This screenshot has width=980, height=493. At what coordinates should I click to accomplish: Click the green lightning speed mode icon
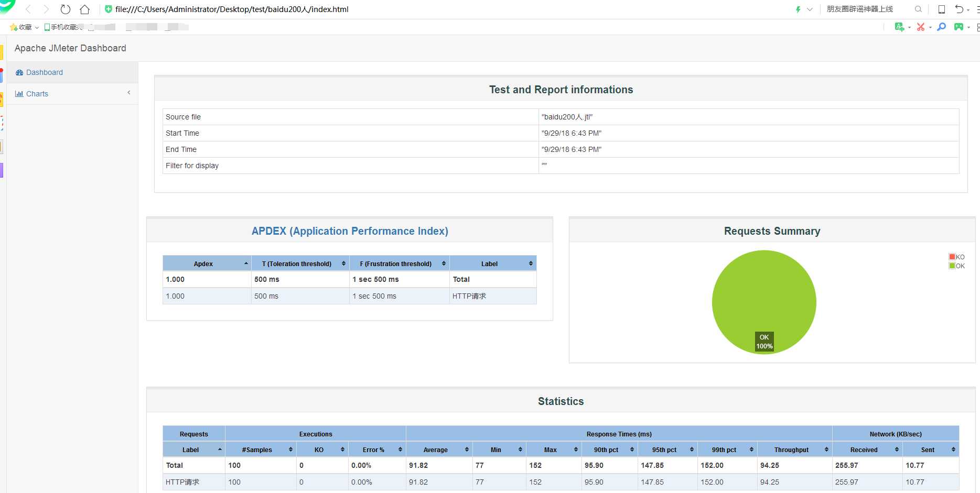[798, 9]
